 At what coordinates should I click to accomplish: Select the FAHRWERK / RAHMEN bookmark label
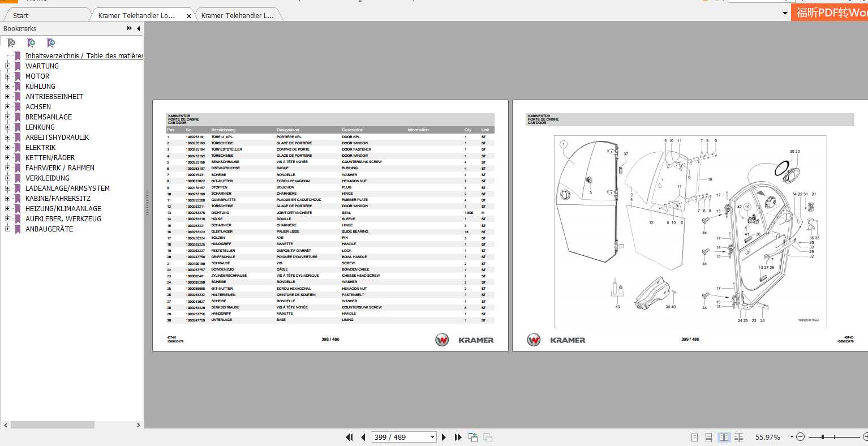point(60,168)
